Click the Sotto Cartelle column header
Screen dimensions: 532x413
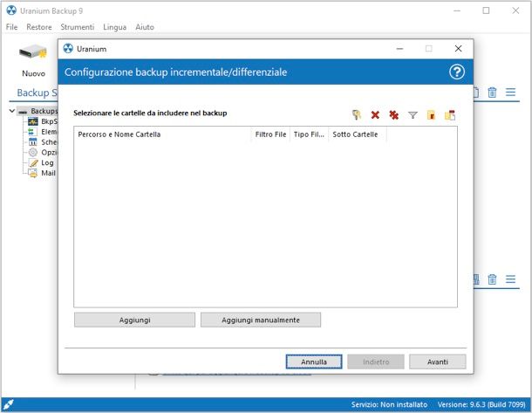tap(358, 134)
